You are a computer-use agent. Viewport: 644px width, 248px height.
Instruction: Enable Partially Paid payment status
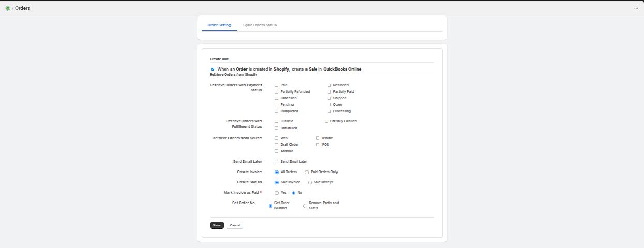click(329, 91)
